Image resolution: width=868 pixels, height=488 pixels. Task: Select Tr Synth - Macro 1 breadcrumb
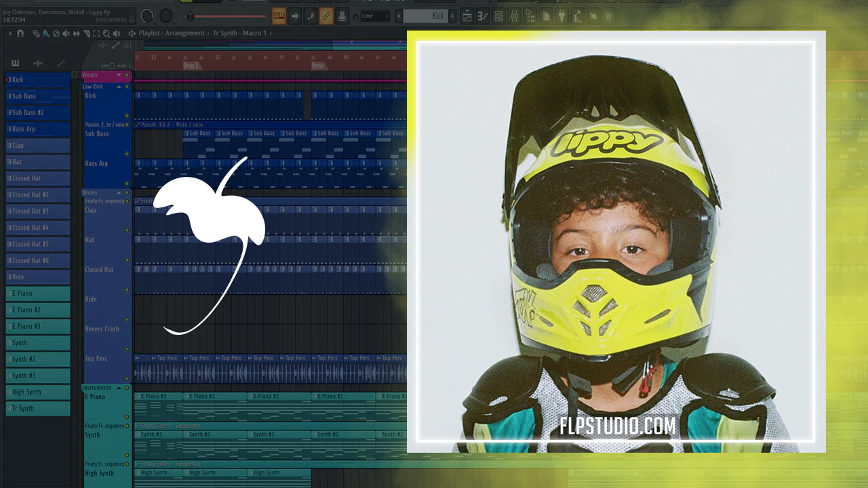pyautogui.click(x=239, y=33)
